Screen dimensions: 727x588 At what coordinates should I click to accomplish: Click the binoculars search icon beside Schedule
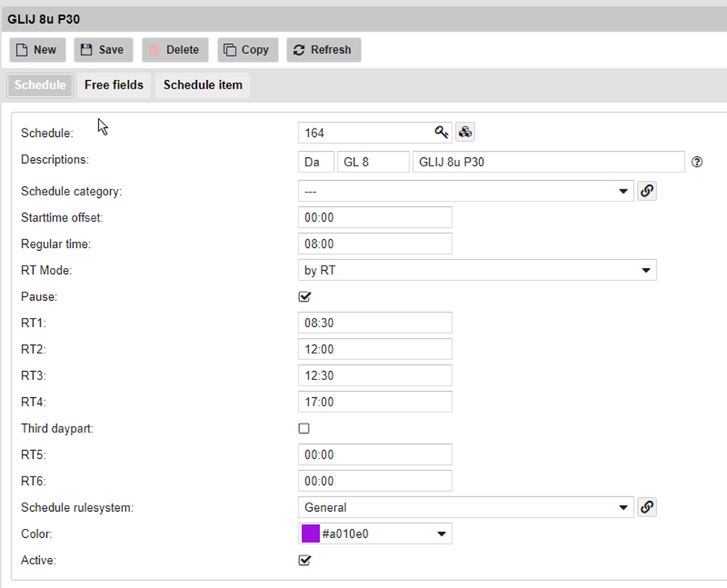[465, 132]
